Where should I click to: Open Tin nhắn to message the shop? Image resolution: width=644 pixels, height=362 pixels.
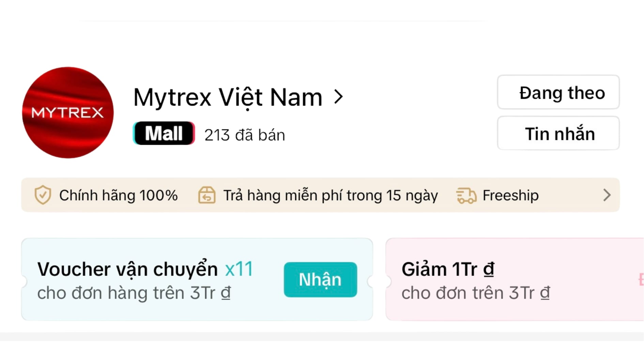coord(558,133)
